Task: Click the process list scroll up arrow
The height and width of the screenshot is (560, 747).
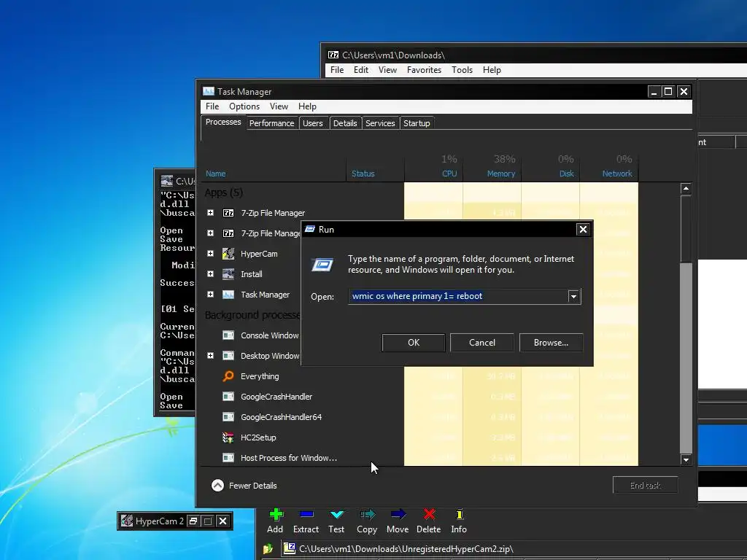Action: pyautogui.click(x=686, y=189)
